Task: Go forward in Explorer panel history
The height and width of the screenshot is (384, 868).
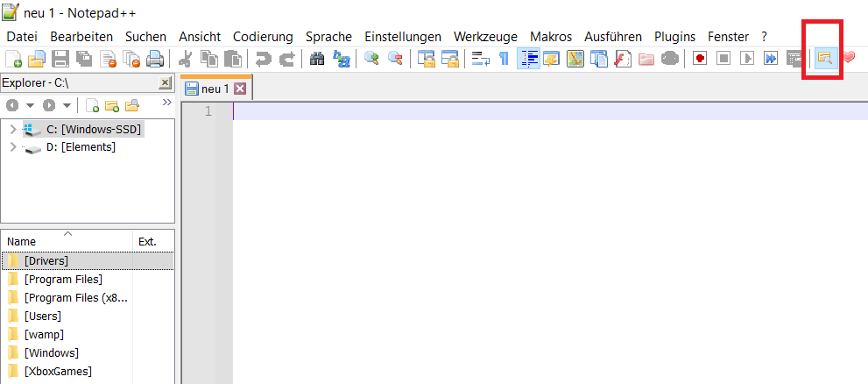Action: pos(49,104)
